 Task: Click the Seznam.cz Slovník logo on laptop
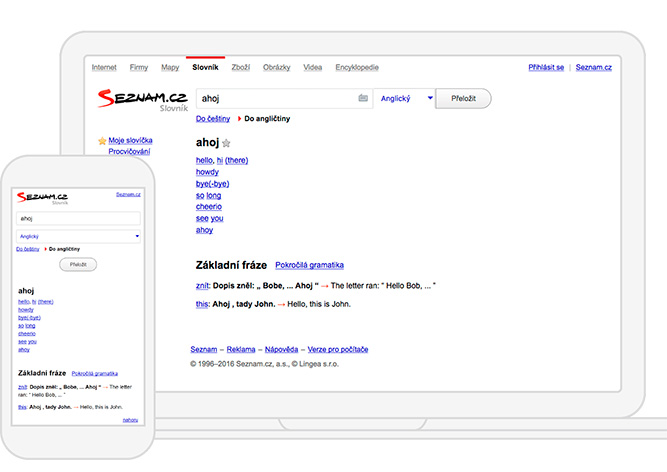(x=143, y=100)
